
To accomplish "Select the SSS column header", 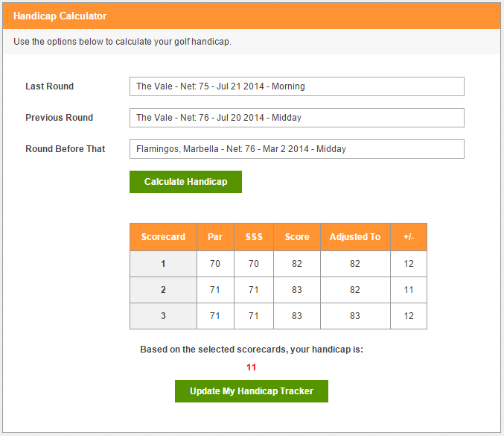I will coord(254,237).
